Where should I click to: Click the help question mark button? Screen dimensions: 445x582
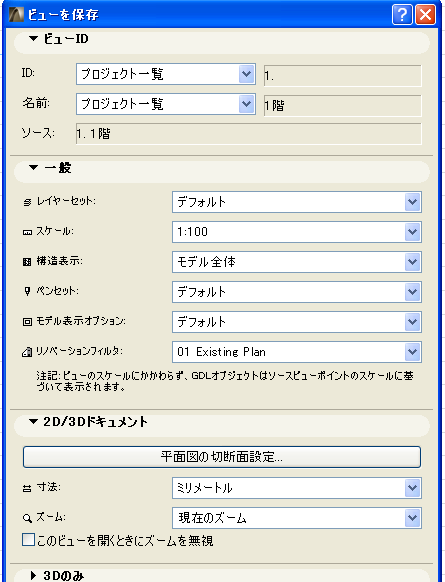(402, 15)
